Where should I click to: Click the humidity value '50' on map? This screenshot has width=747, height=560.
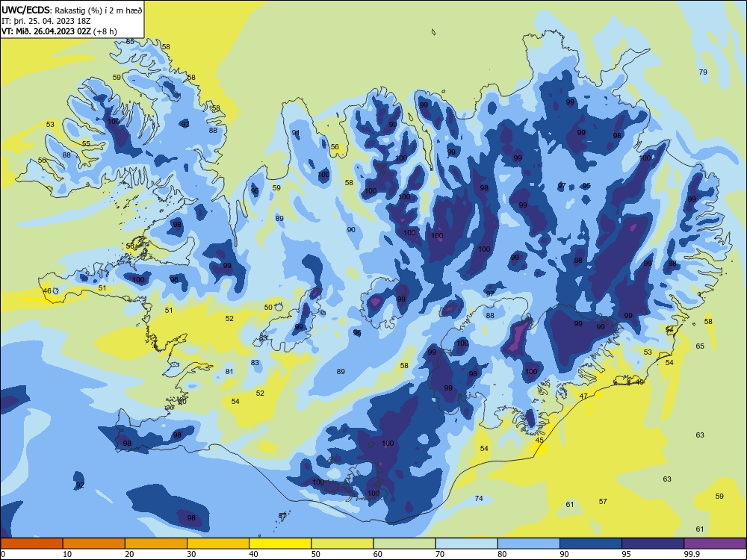[x=268, y=307]
